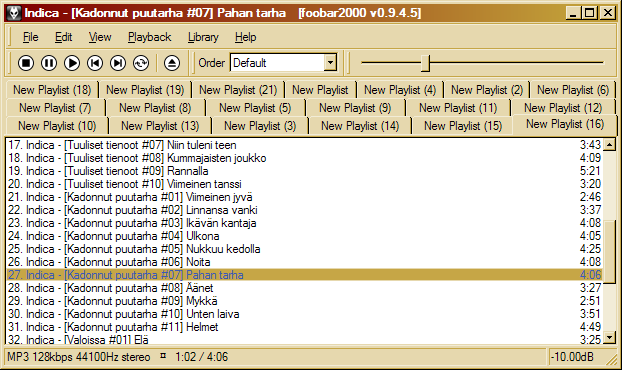Open the Help menu
622x370 pixels.
click(246, 37)
